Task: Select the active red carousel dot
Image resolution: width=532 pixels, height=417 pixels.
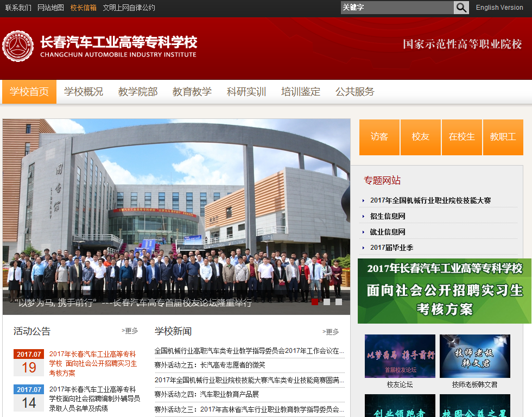Action: click(315, 302)
